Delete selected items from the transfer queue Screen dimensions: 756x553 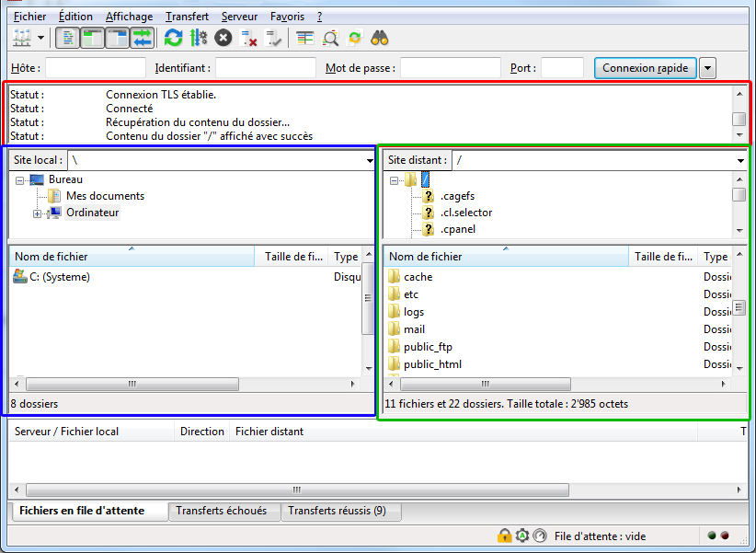pyautogui.click(x=247, y=38)
